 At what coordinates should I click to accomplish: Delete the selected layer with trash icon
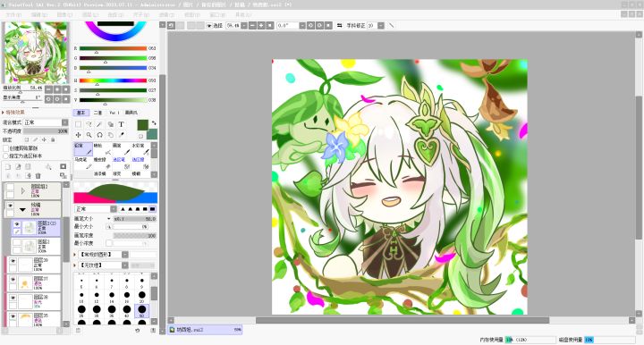pyautogui.click(x=38, y=176)
